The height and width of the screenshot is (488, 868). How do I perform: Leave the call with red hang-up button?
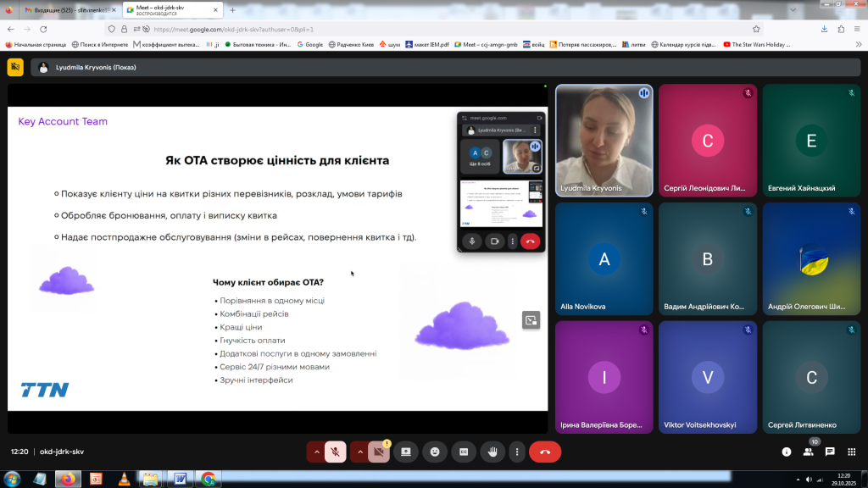click(x=545, y=452)
